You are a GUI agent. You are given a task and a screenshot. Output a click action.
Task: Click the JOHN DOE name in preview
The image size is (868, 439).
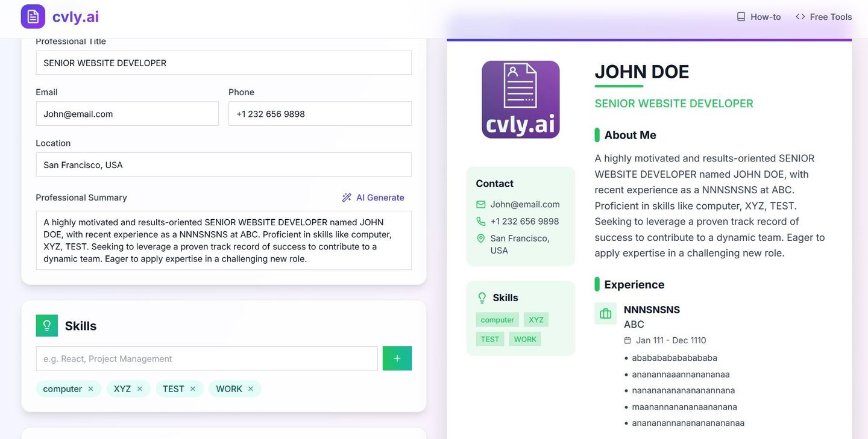coord(642,72)
